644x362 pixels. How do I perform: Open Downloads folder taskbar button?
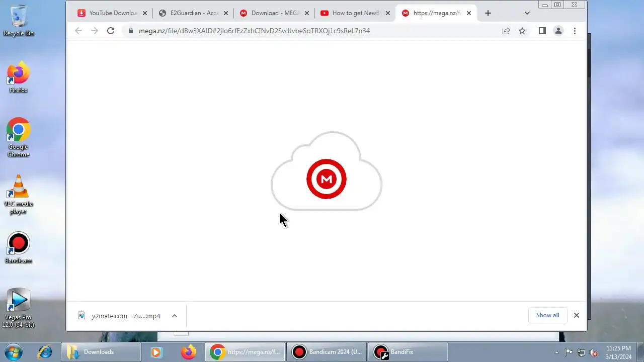[x=101, y=352]
